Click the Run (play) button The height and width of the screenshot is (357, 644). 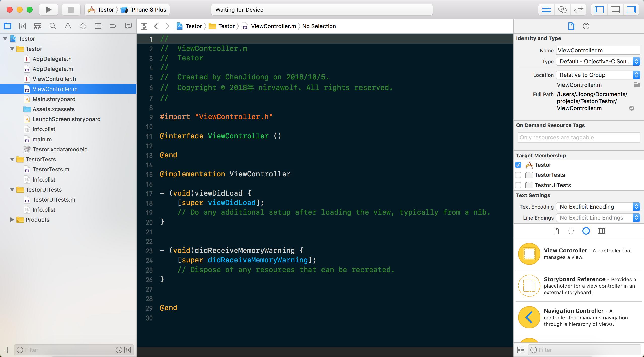48,10
